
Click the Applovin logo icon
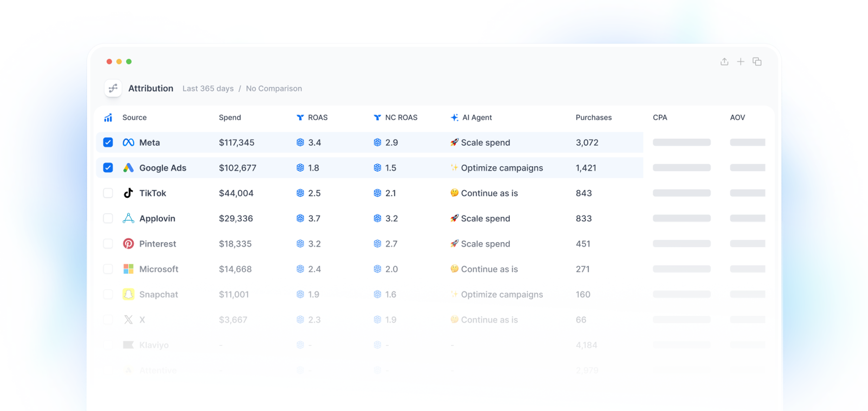point(129,218)
